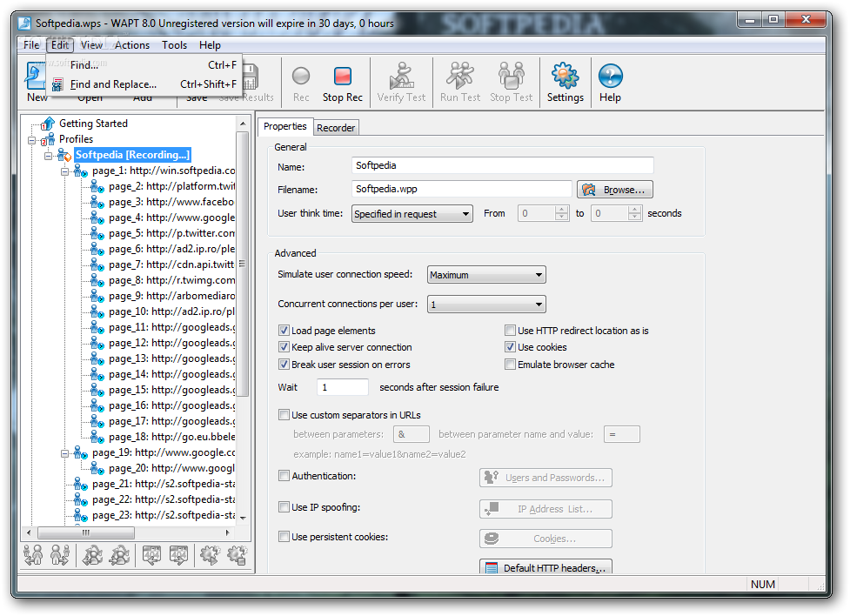The height and width of the screenshot is (616, 850).
Task: Click the next 404 error icon
Action: coord(178,555)
